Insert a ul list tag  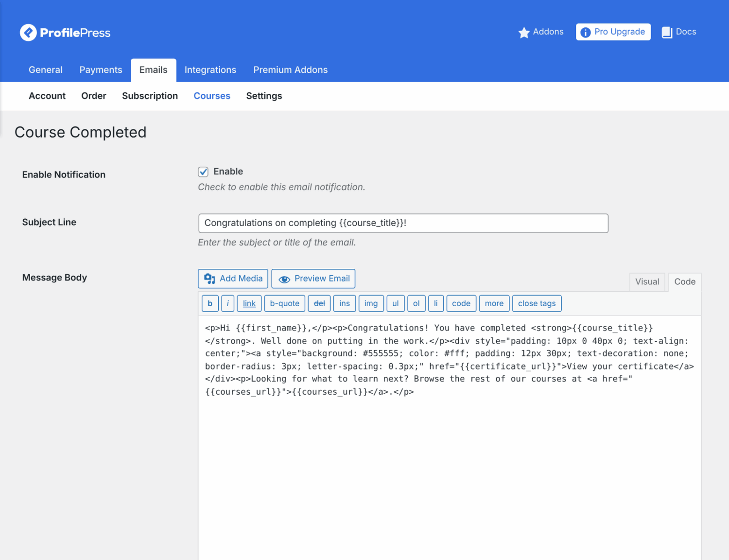395,303
